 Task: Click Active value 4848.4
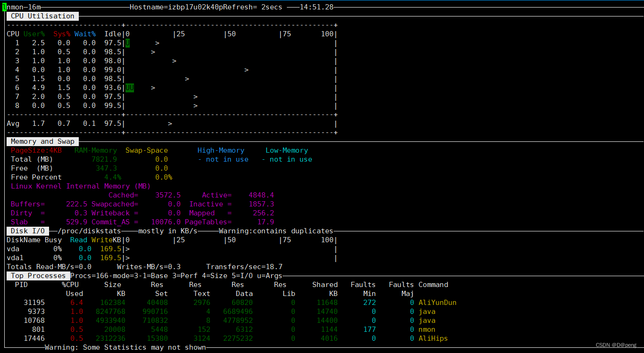point(261,195)
